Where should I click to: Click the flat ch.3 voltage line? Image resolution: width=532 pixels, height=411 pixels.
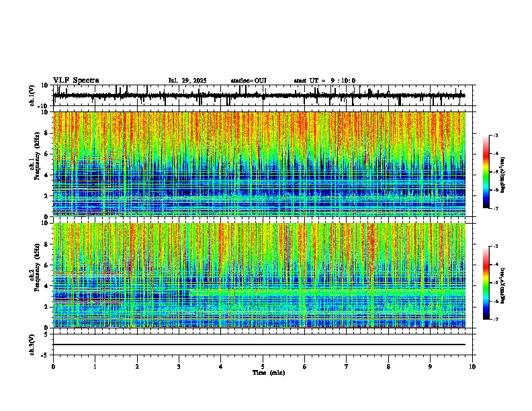pyautogui.click(x=259, y=345)
